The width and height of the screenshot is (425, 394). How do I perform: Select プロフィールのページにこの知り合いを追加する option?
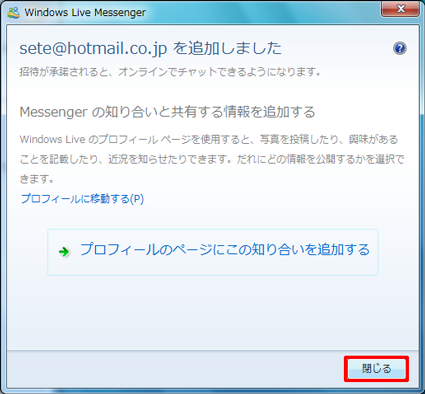click(213, 252)
